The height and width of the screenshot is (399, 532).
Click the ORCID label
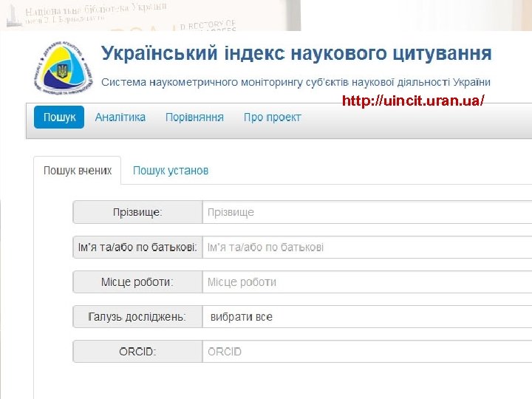point(137,352)
